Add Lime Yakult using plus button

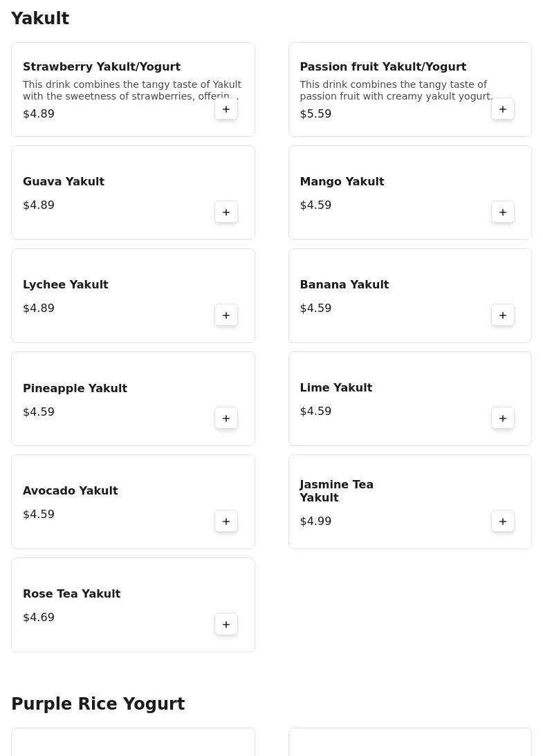click(x=503, y=418)
